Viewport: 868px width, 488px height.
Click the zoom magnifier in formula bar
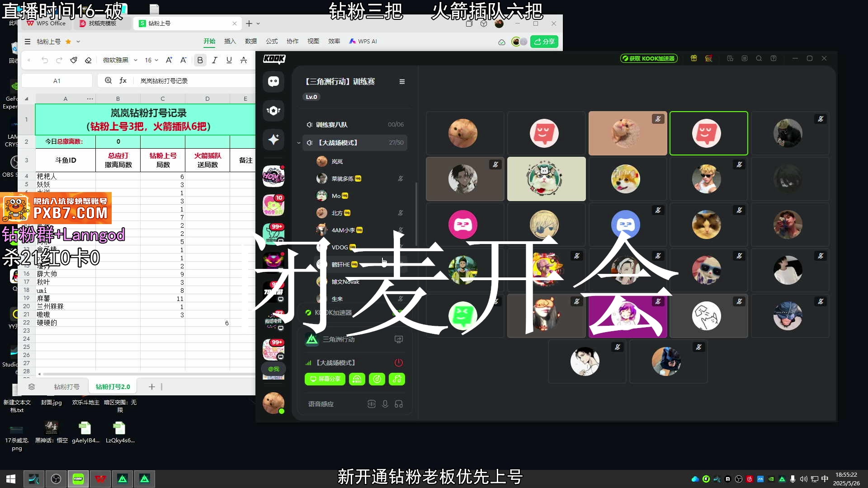point(108,80)
